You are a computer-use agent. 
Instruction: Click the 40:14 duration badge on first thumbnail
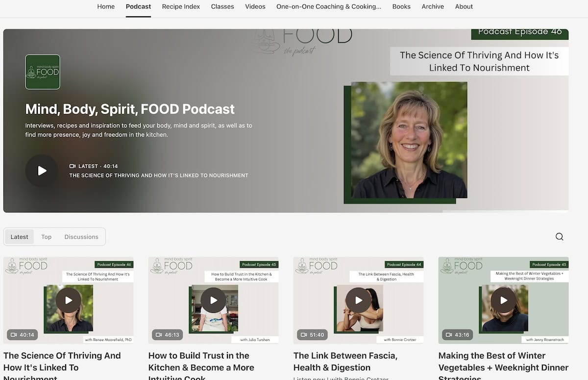click(x=22, y=335)
